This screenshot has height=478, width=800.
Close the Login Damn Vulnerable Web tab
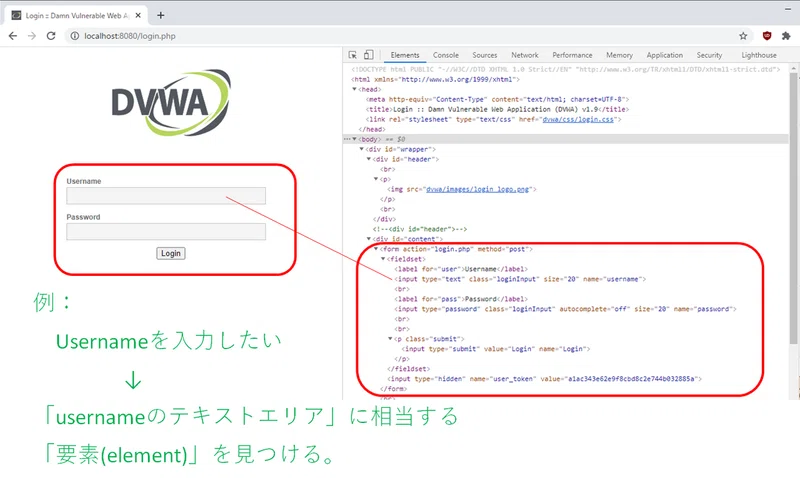pos(138,15)
